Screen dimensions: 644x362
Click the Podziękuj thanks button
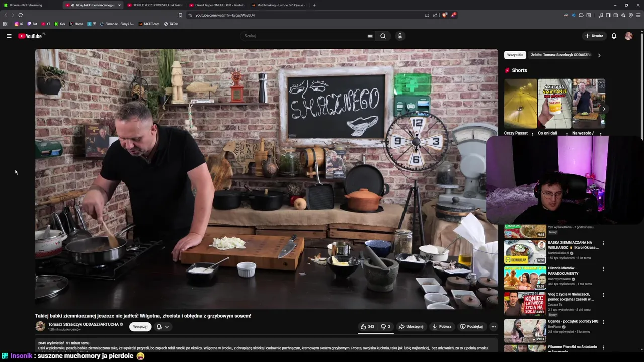pyautogui.click(x=471, y=326)
